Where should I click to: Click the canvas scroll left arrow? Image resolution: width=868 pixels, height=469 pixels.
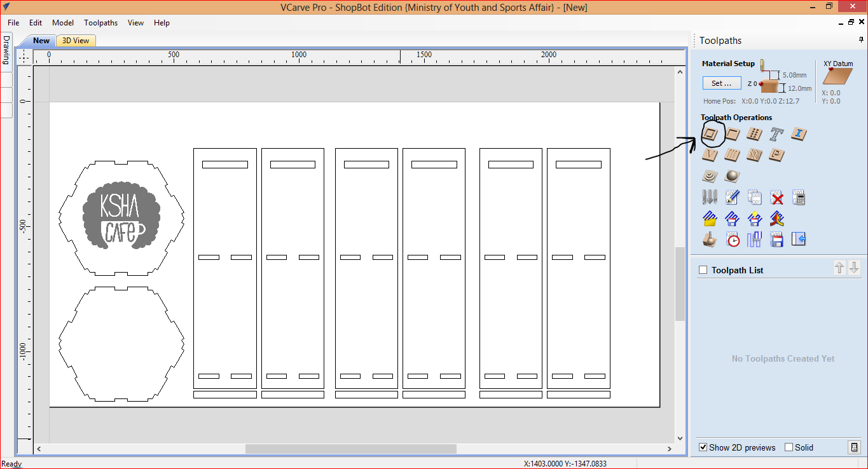pyautogui.click(x=39, y=449)
